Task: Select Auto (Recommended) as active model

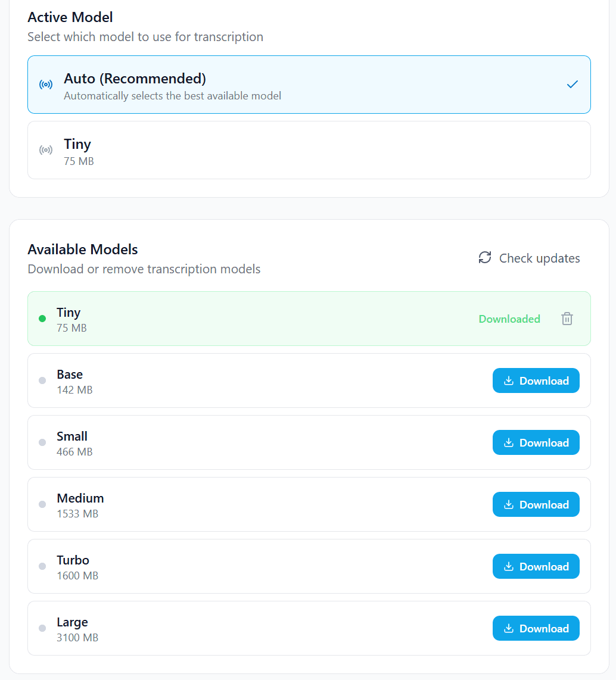Action: 309,85
